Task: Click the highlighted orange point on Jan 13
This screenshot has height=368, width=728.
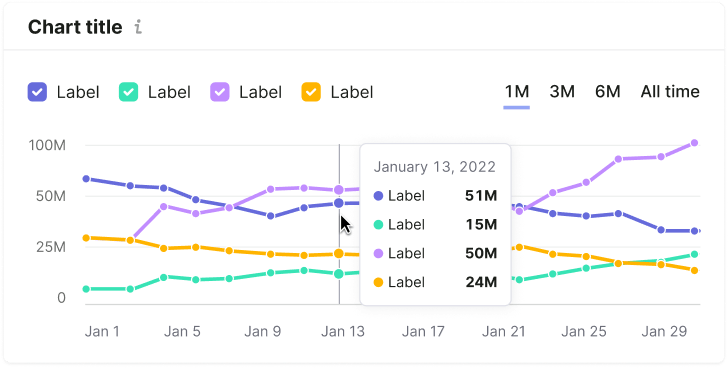Action: coord(339,254)
